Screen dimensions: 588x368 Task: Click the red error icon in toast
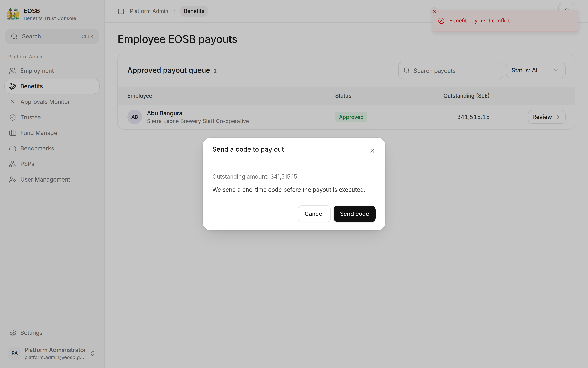(x=441, y=21)
